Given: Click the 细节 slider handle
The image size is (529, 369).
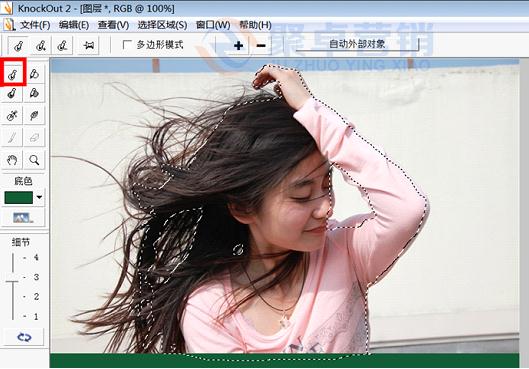Looking at the screenshot, I should [x=13, y=281].
